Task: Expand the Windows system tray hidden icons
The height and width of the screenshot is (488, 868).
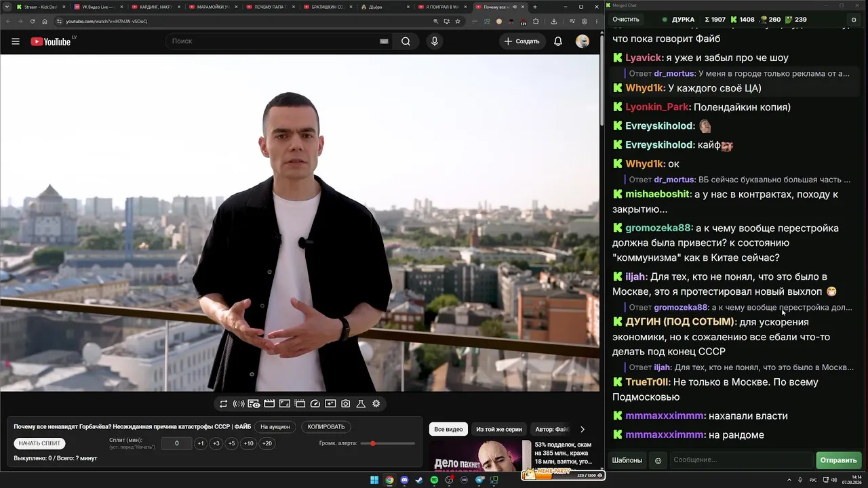Action: pos(789,481)
